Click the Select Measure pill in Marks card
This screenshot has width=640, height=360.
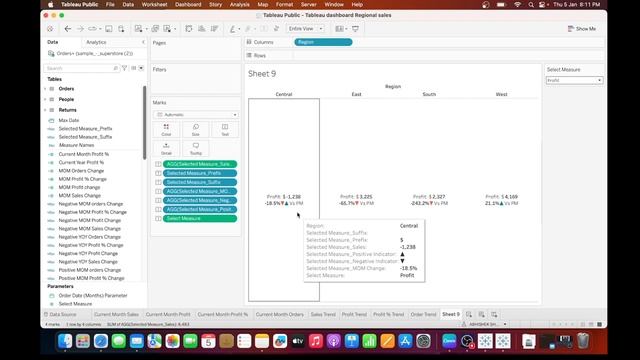pyautogui.click(x=200, y=218)
